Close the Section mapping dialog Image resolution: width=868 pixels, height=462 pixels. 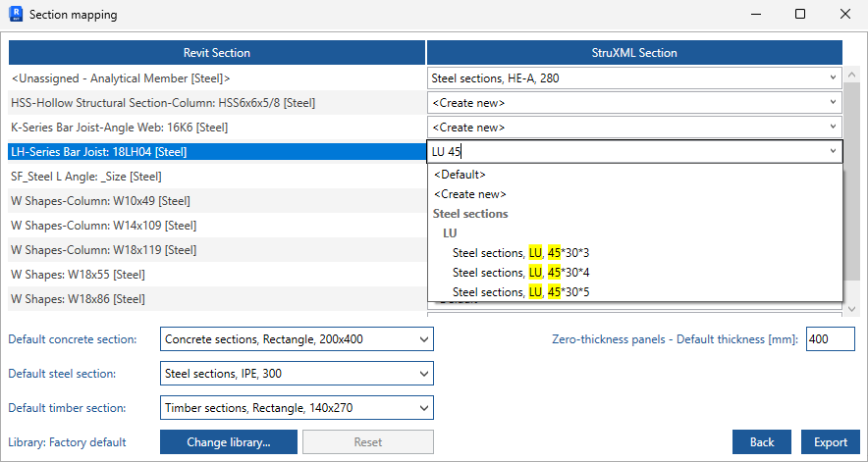pos(845,15)
